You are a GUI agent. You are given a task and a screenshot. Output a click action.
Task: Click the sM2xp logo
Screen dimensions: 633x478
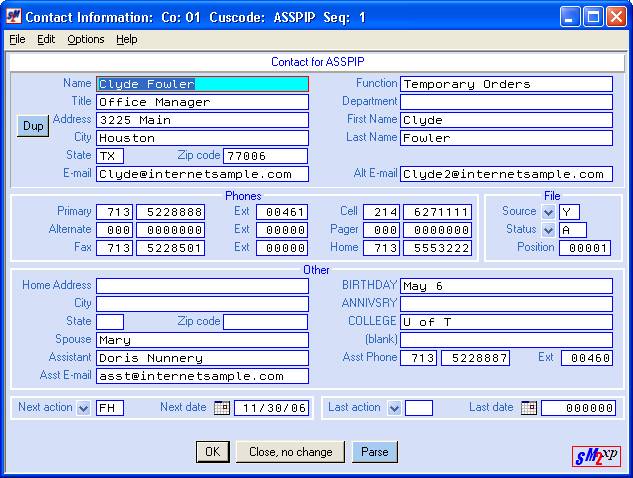(596, 456)
